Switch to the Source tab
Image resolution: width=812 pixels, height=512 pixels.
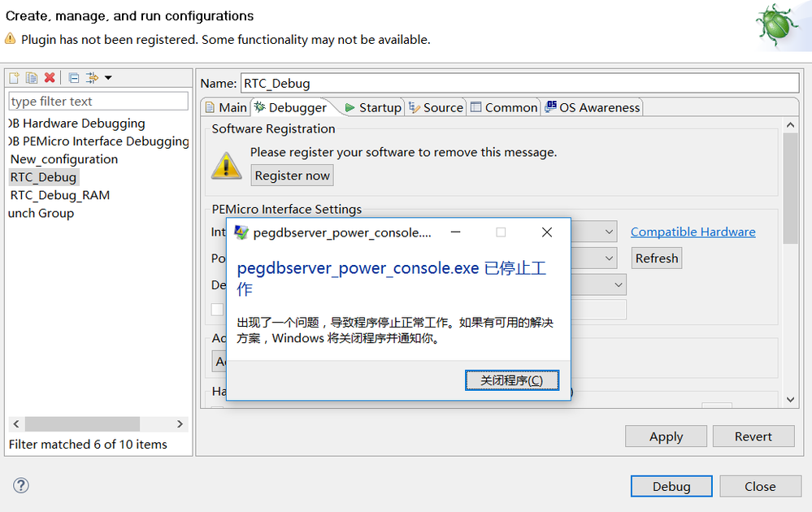pyautogui.click(x=436, y=107)
